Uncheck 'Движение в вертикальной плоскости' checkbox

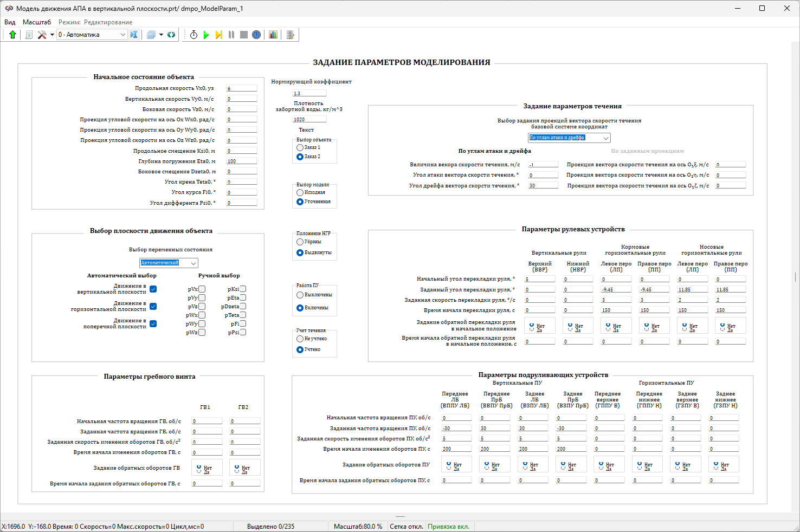[153, 289]
